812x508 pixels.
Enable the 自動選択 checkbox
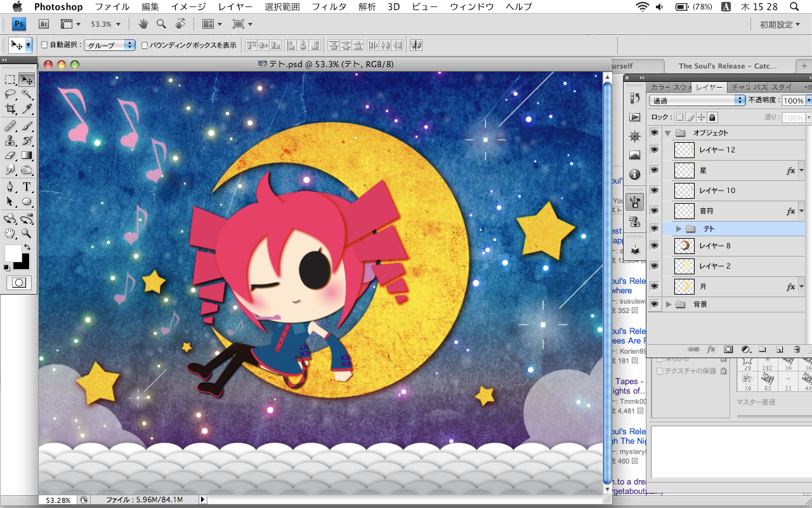(x=44, y=45)
